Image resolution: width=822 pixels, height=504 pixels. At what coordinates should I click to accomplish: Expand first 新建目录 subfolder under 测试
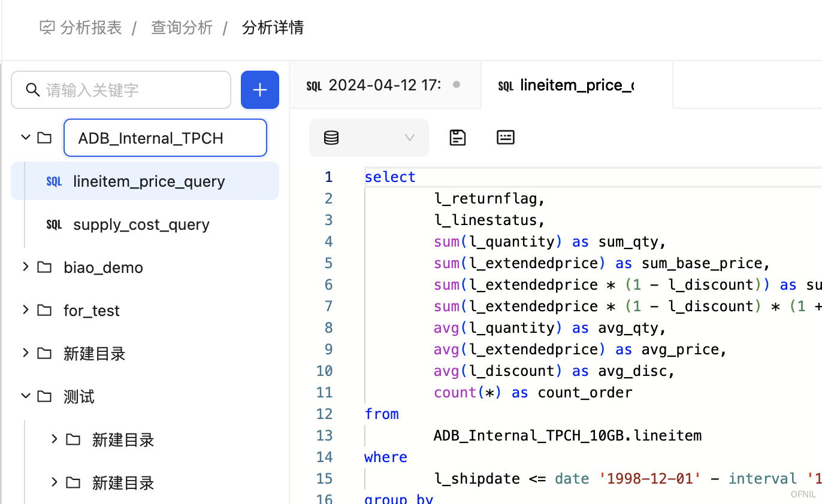click(55, 439)
